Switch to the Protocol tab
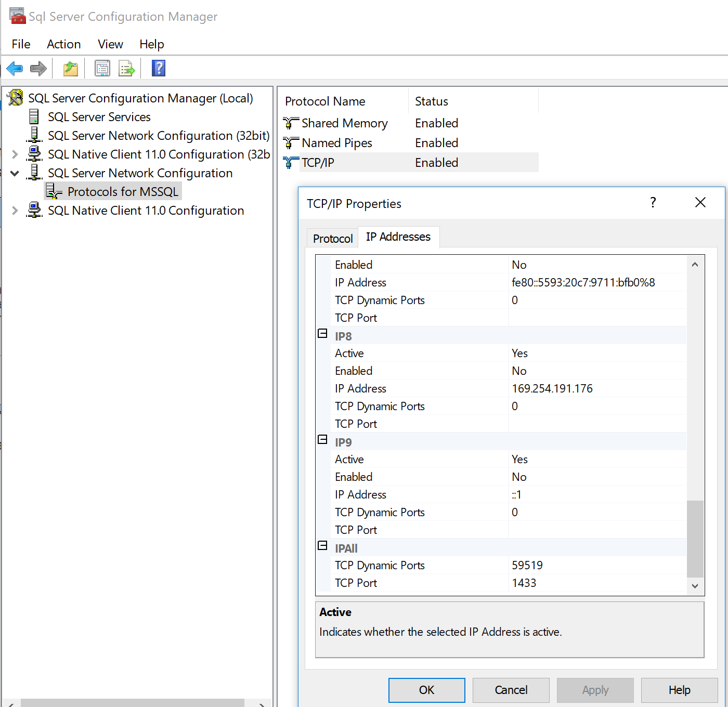728x707 pixels. pyautogui.click(x=332, y=239)
